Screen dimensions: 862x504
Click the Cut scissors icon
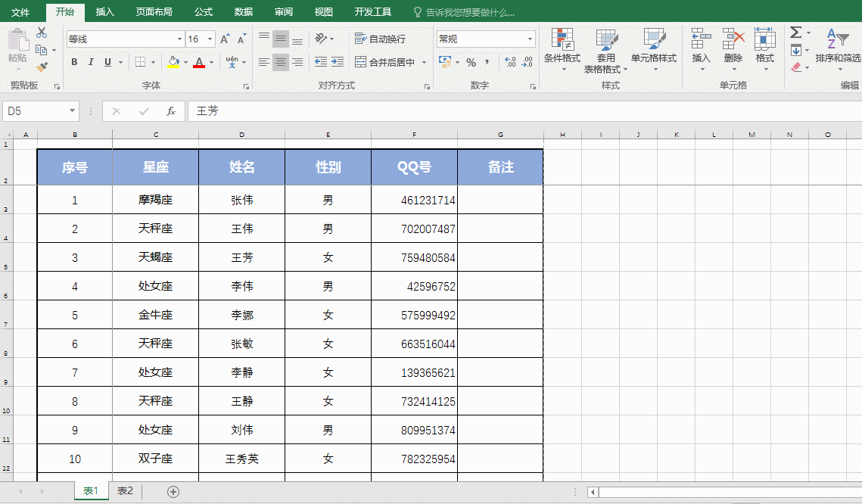point(42,33)
